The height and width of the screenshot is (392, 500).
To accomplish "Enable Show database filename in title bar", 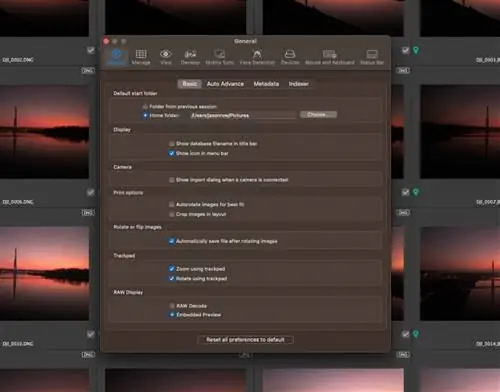I will (172, 144).
